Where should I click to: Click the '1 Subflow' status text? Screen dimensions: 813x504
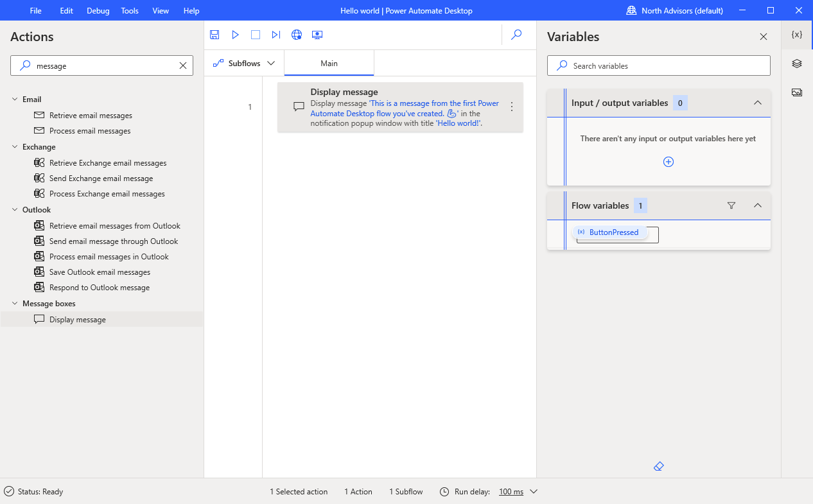point(406,492)
